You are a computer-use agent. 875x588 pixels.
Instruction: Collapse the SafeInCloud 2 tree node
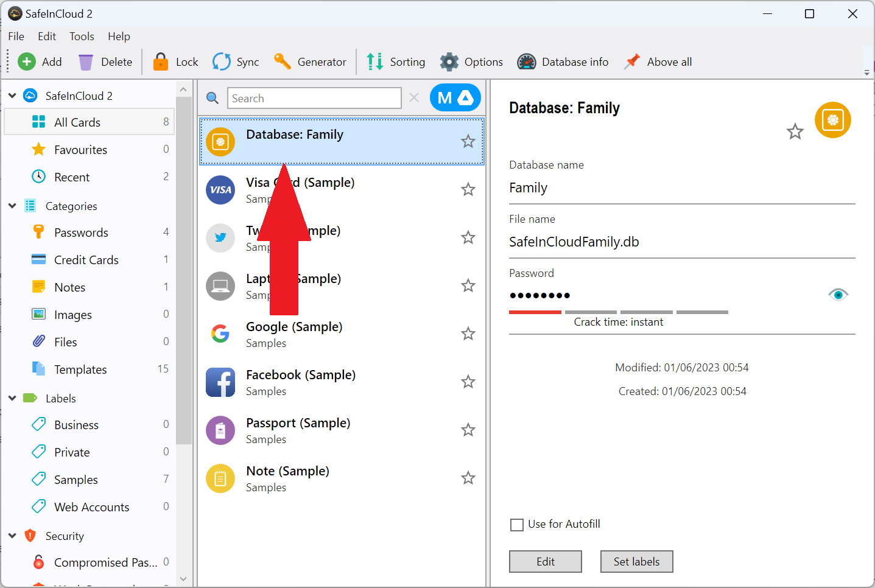click(12, 96)
